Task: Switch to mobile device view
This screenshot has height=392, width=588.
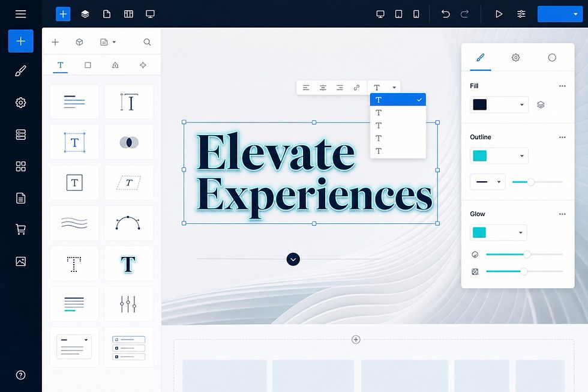Action: pos(416,14)
